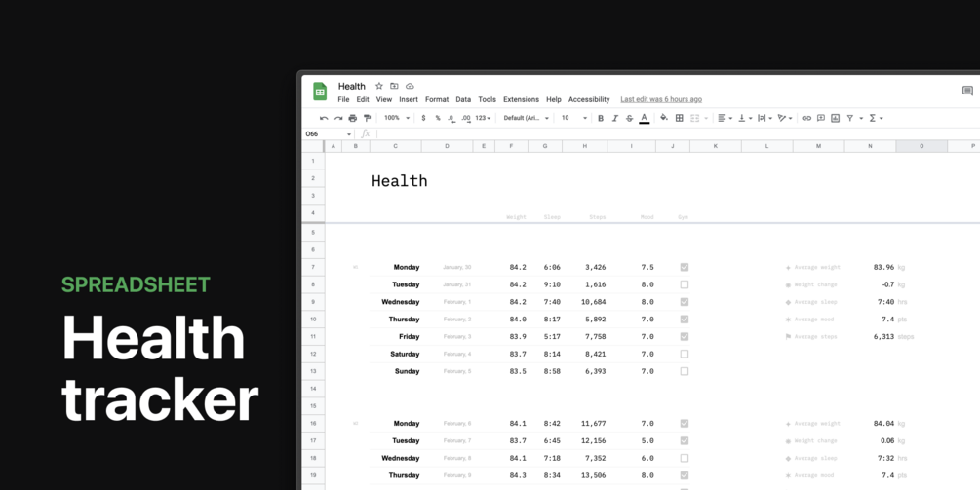Screen dimensions: 980x490
Task: Print the spreadsheet
Action: click(352, 118)
